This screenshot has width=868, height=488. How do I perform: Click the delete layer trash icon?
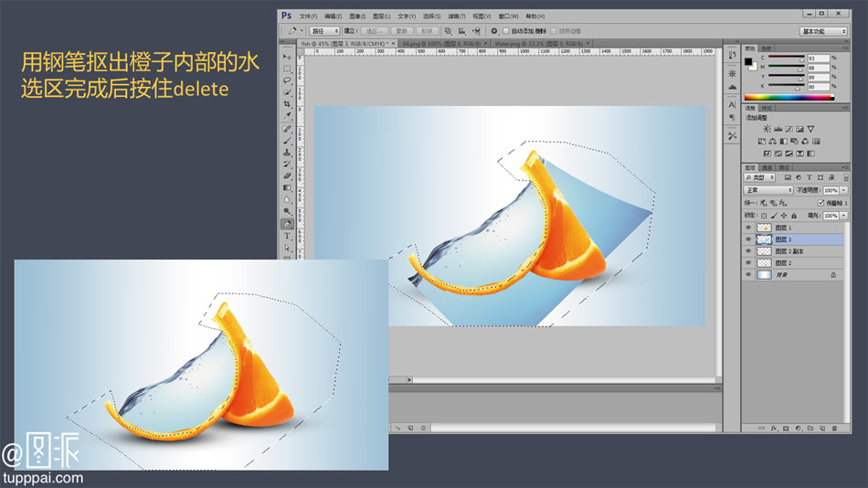click(x=834, y=428)
